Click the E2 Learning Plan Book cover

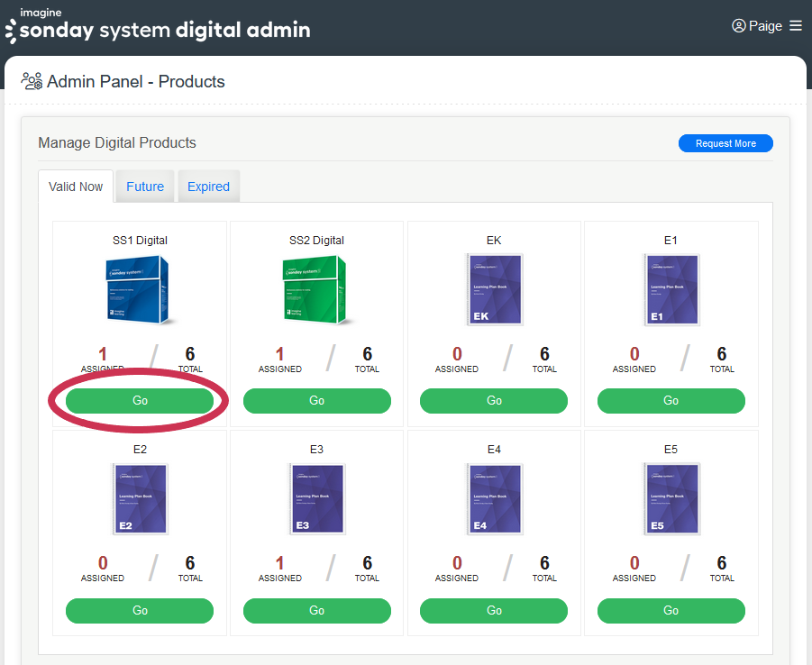click(x=139, y=498)
